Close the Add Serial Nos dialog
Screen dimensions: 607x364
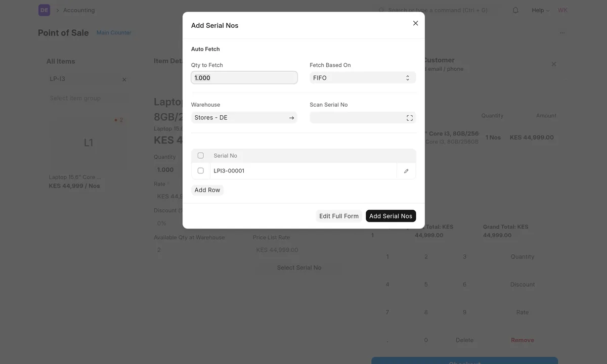[415, 23]
